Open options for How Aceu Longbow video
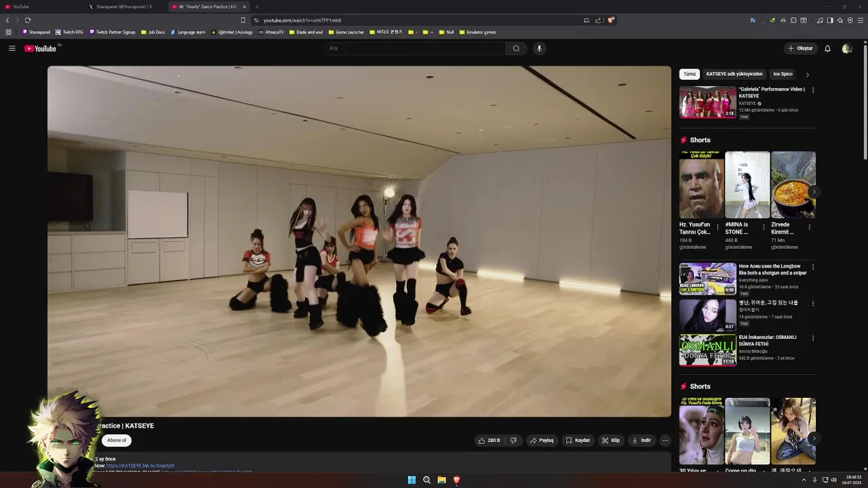The image size is (868, 488). (x=813, y=267)
